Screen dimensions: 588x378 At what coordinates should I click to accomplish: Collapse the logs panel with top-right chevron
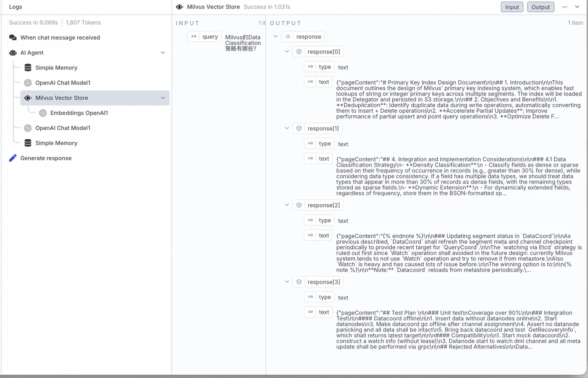point(577,7)
